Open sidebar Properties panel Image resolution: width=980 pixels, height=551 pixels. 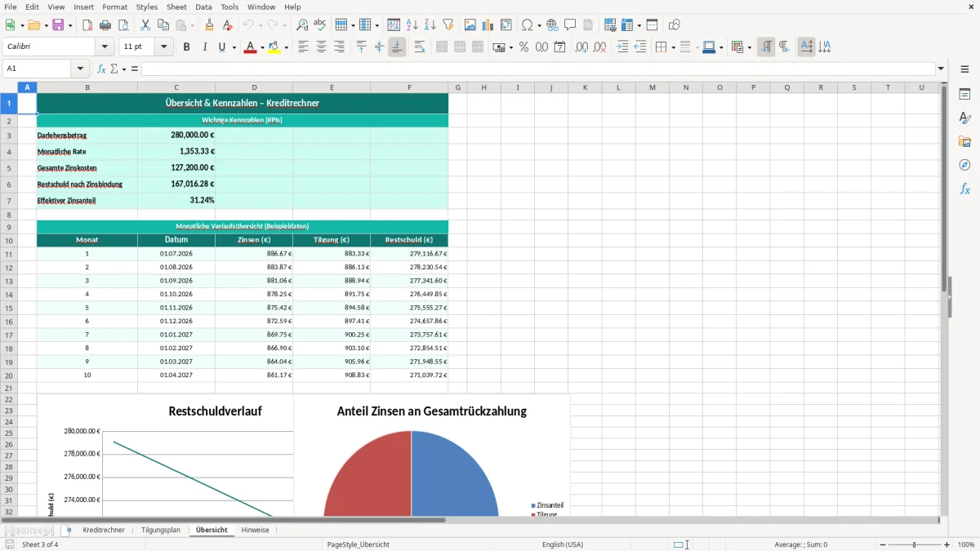(964, 95)
